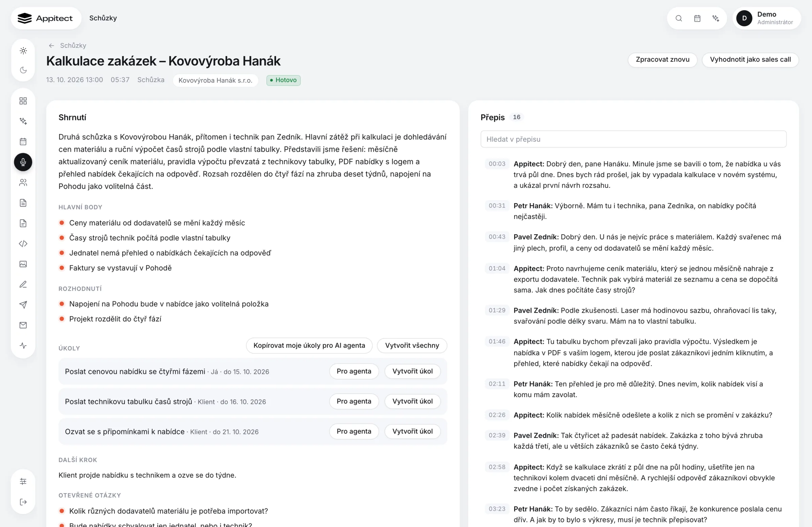812x527 pixels.
Task: Click Kopírovat moje úkoly pro AI agenta
Action: click(x=309, y=346)
